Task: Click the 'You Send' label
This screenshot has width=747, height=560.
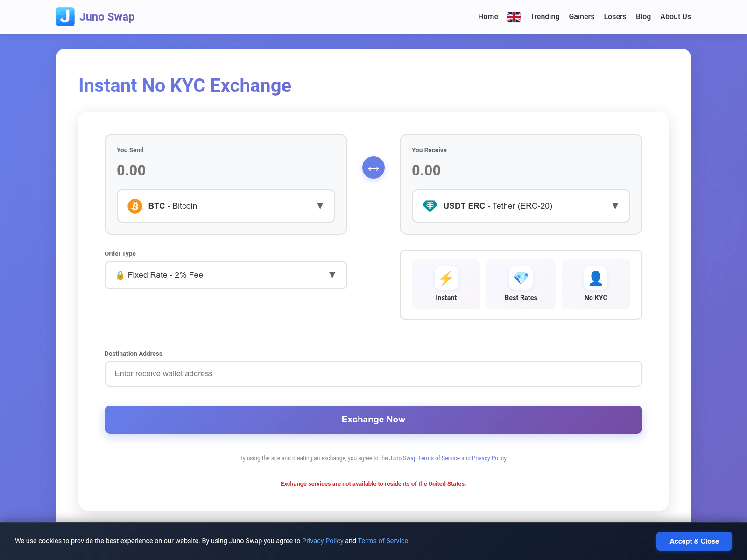Action: [130, 150]
